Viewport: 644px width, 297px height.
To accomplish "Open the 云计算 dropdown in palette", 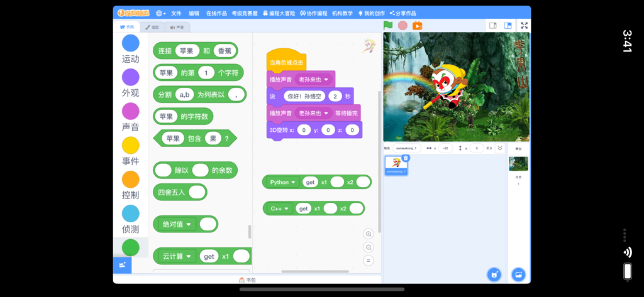I will pyautogui.click(x=177, y=256).
